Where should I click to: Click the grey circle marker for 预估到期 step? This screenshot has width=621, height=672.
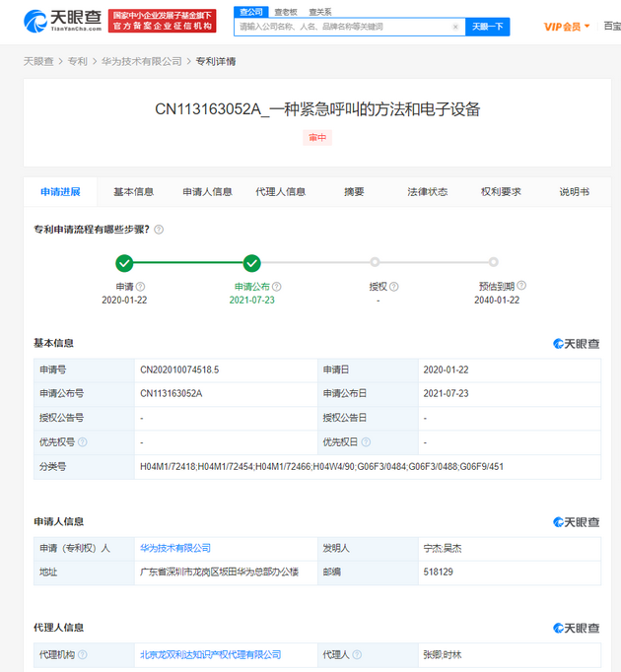[x=494, y=262]
